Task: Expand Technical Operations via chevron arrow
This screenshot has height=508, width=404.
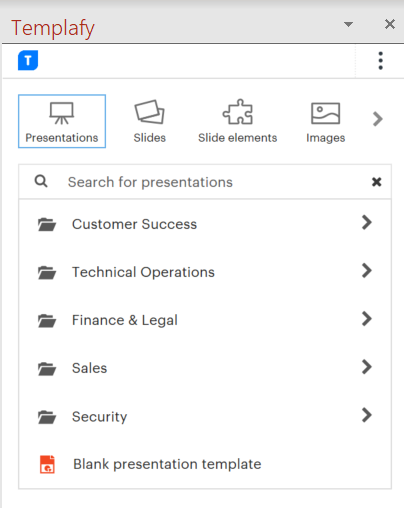Action: click(x=366, y=270)
